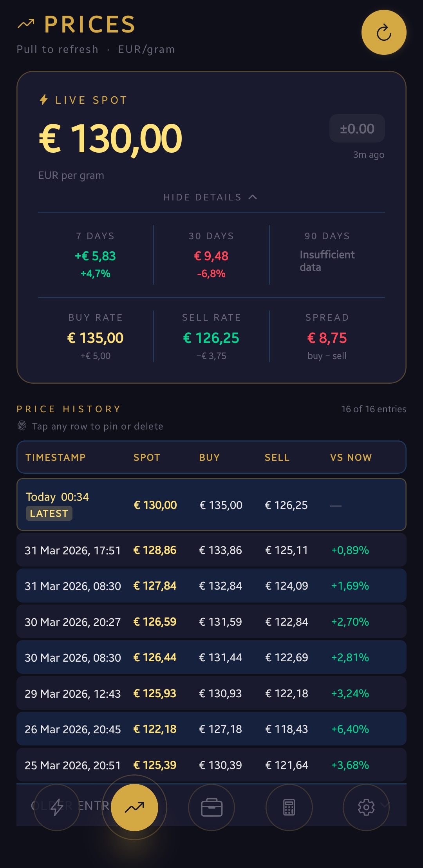
Task: Select the lightning bolt navigation icon
Action: coord(57,807)
